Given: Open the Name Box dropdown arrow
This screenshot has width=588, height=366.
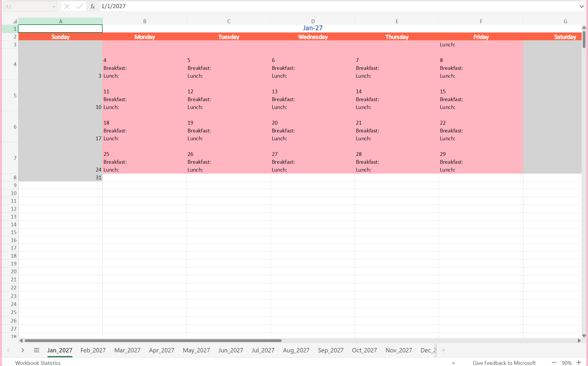Looking at the screenshot, I should 54,6.
